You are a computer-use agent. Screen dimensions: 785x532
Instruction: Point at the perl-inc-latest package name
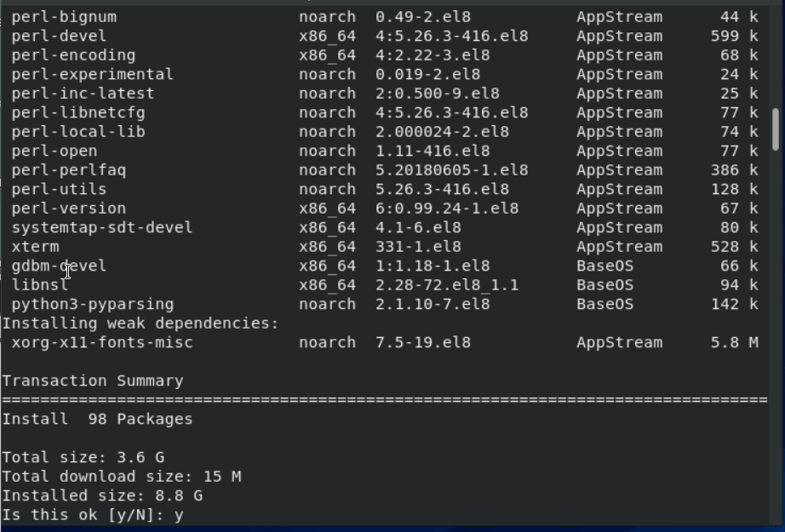[83, 94]
